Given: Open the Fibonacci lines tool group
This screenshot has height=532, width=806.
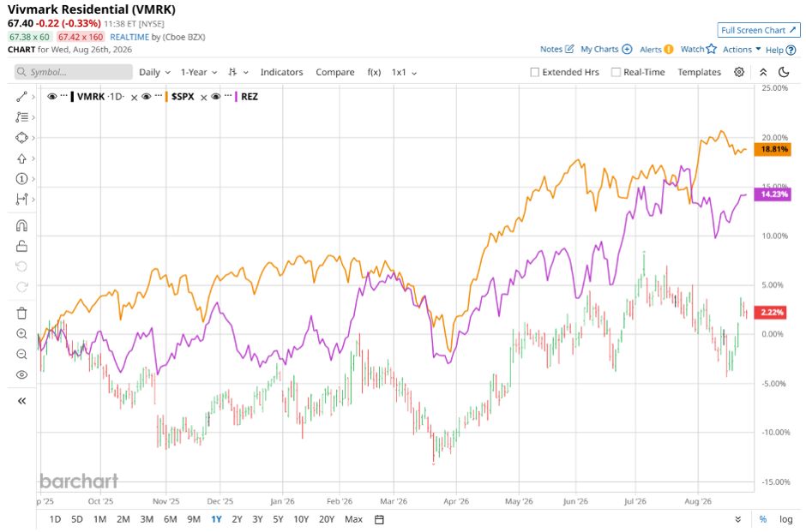Looking at the screenshot, I should (21, 117).
